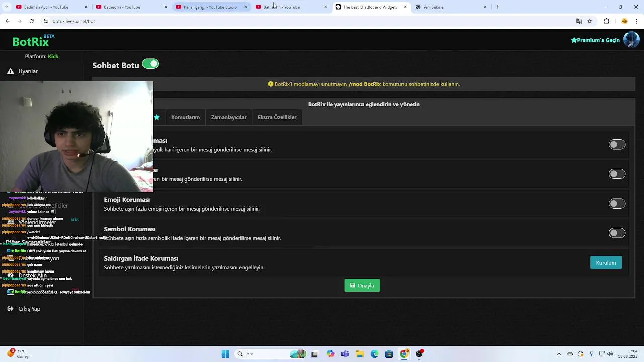This screenshot has height=362, width=644.
Task: Enable the second protection row toggle
Action: point(617,174)
